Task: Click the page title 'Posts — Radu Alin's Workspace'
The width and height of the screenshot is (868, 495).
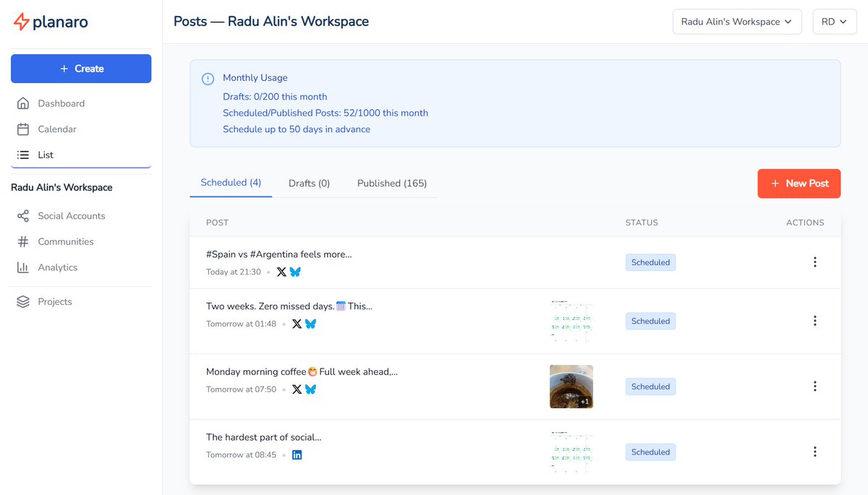Action: [x=271, y=22]
